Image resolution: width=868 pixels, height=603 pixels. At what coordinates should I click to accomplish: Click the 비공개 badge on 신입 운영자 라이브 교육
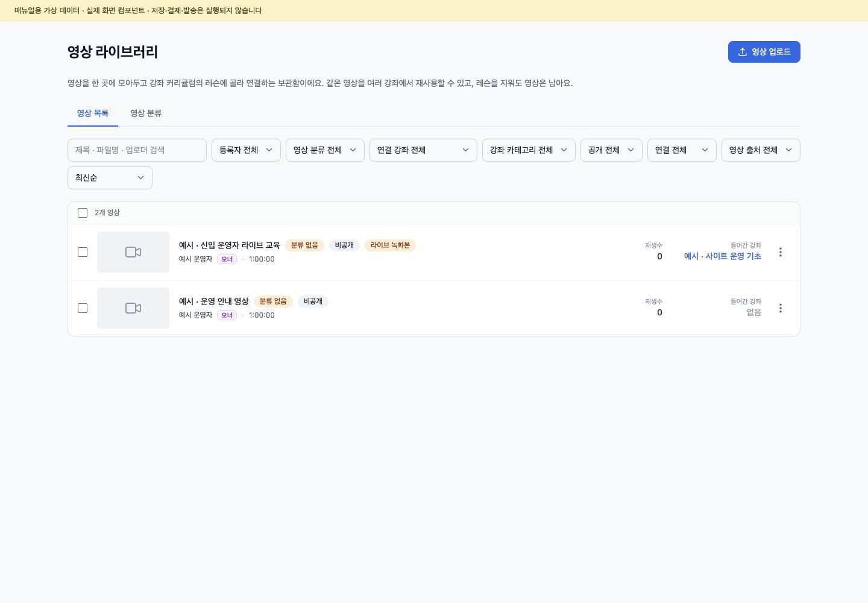[x=344, y=245]
